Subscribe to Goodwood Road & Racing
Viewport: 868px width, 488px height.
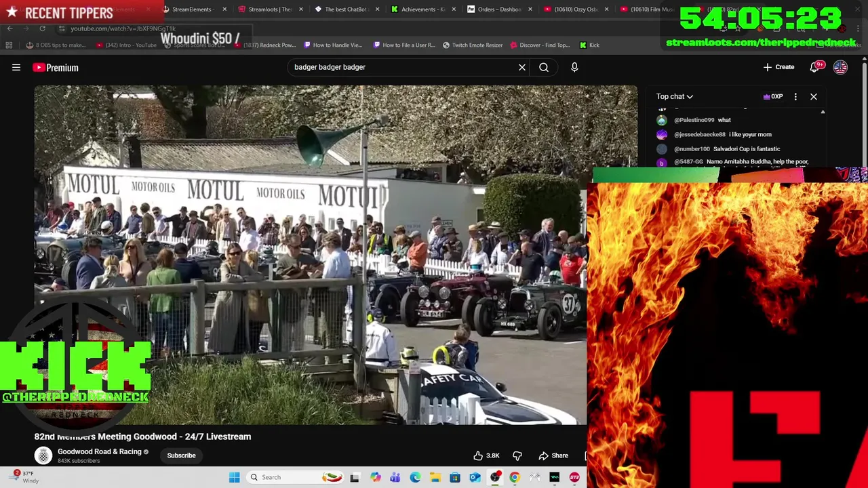[x=181, y=455]
